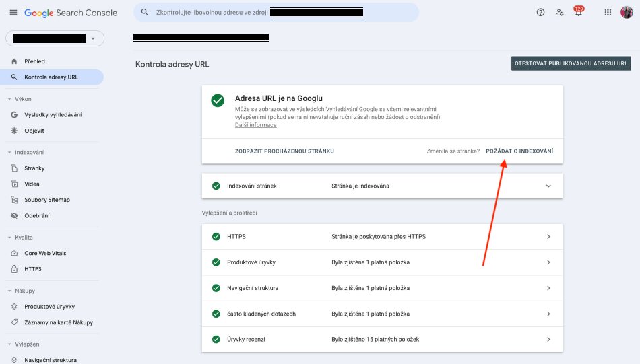Collapse the Výkon sidebar section
This screenshot has height=364, width=640.
point(9,99)
